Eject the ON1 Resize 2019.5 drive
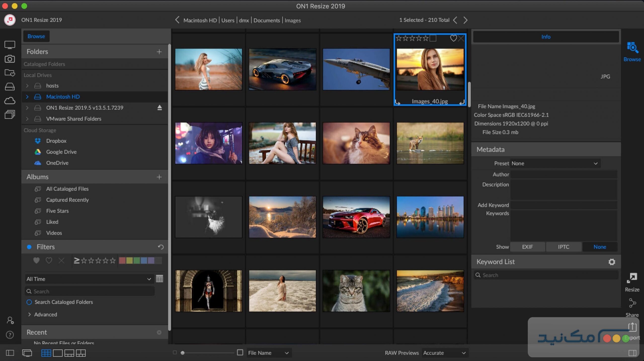The height and width of the screenshot is (361, 644). pos(159,108)
